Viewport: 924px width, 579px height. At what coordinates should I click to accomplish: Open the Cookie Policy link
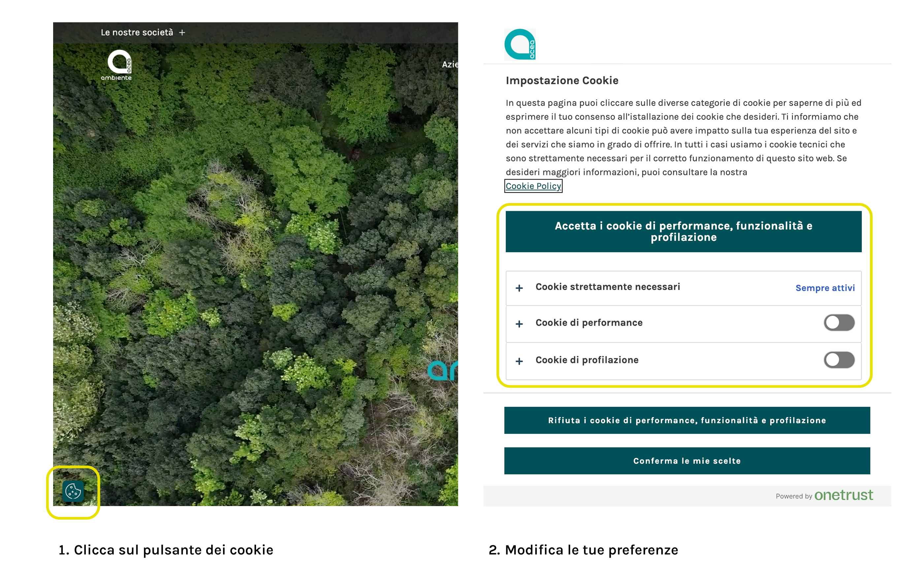point(533,186)
